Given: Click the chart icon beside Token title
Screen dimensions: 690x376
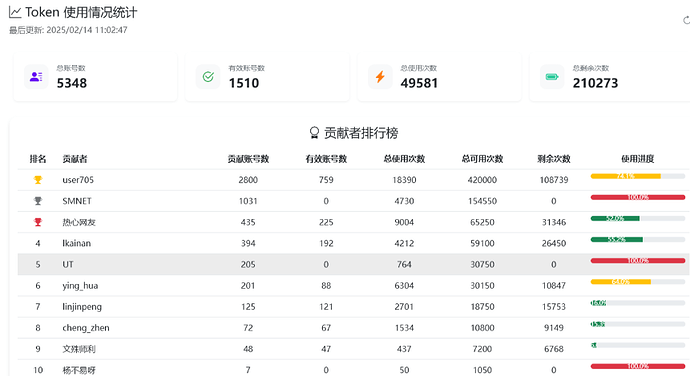Looking at the screenshot, I should (x=15, y=12).
